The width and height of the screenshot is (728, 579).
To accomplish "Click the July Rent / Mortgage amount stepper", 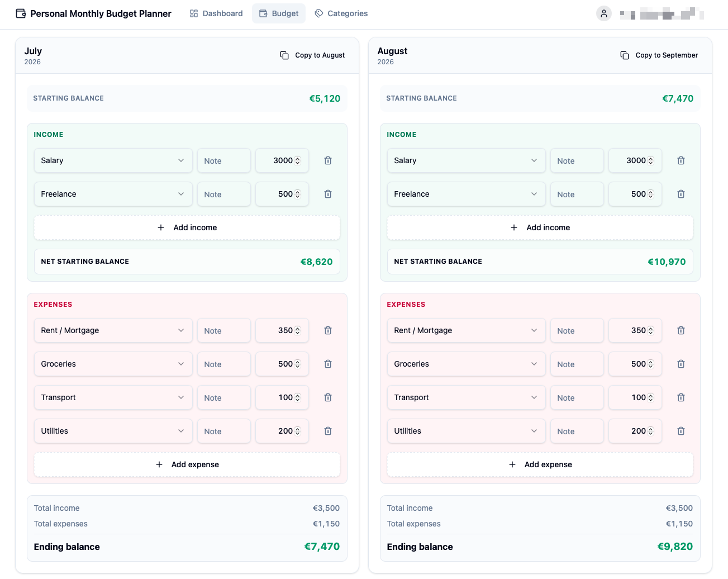I will coord(298,330).
